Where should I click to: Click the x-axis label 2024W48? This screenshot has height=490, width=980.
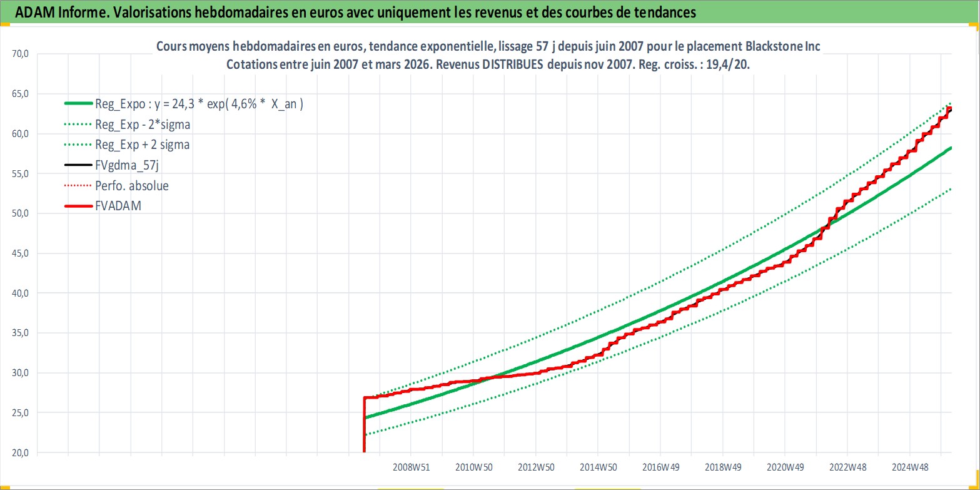(x=910, y=467)
